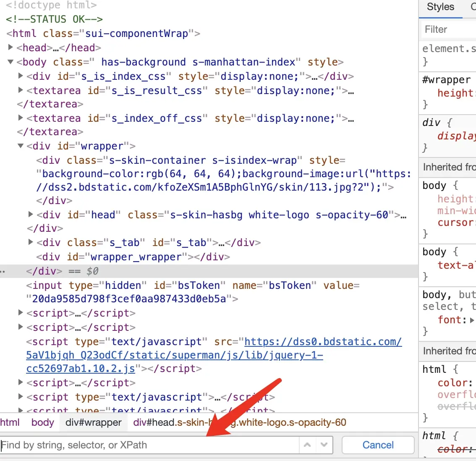Expand the head element node
The image size is (476, 461).
pos(10,47)
